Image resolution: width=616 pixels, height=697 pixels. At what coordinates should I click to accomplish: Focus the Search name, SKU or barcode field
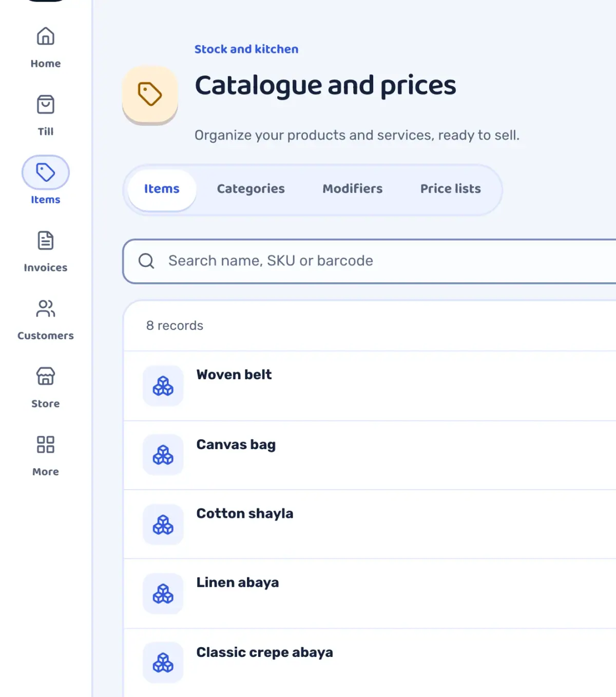click(370, 261)
